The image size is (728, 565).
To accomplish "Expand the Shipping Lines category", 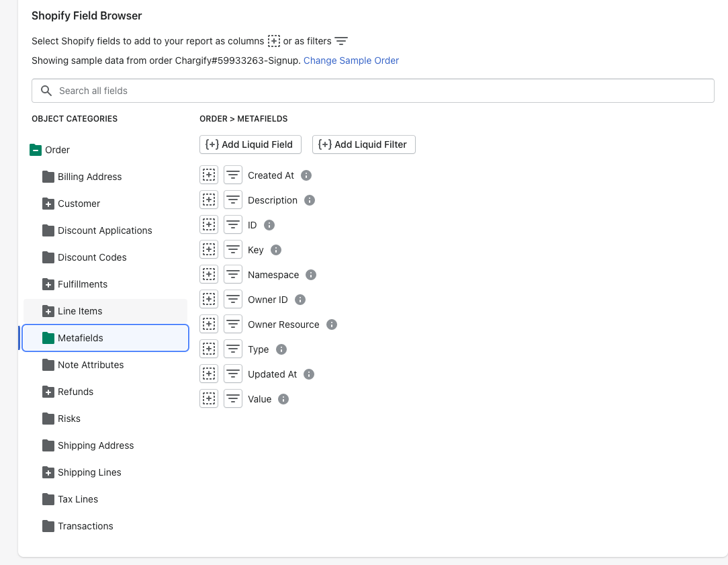I will [x=48, y=472].
